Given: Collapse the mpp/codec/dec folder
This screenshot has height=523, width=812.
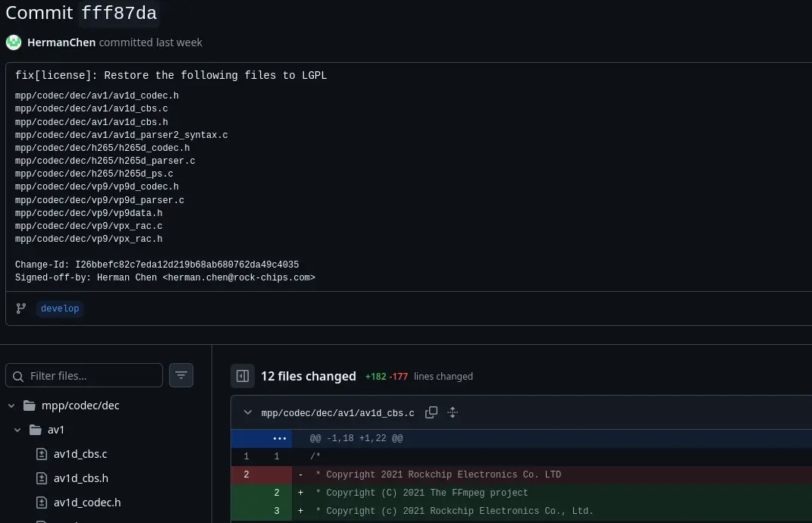Looking at the screenshot, I should pos(11,406).
